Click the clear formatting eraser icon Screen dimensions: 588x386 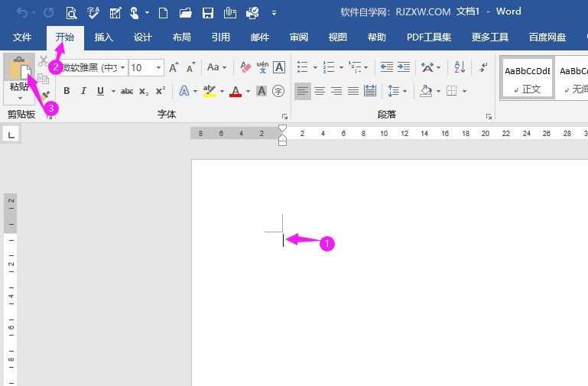[x=245, y=67]
